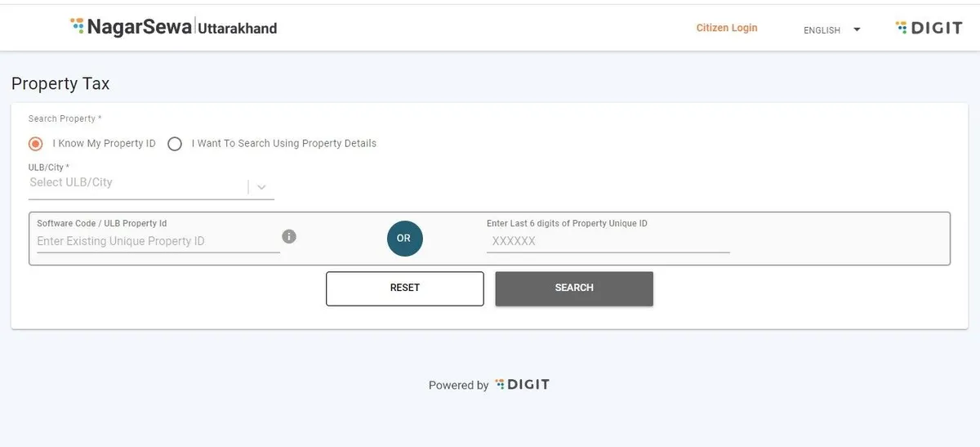Image resolution: width=980 pixels, height=447 pixels.
Task: Click the info icon beside Property ID
Action: [x=289, y=237]
